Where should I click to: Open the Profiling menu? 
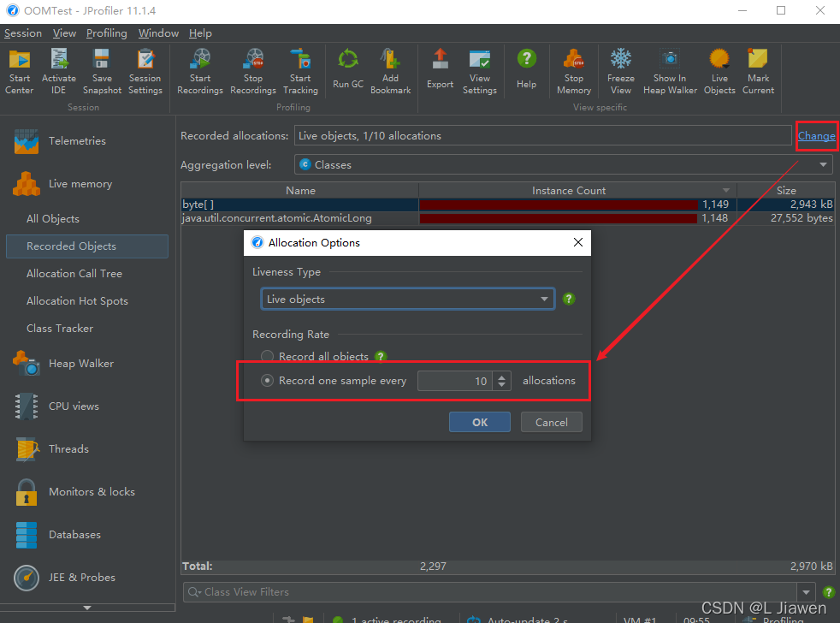pyautogui.click(x=107, y=33)
